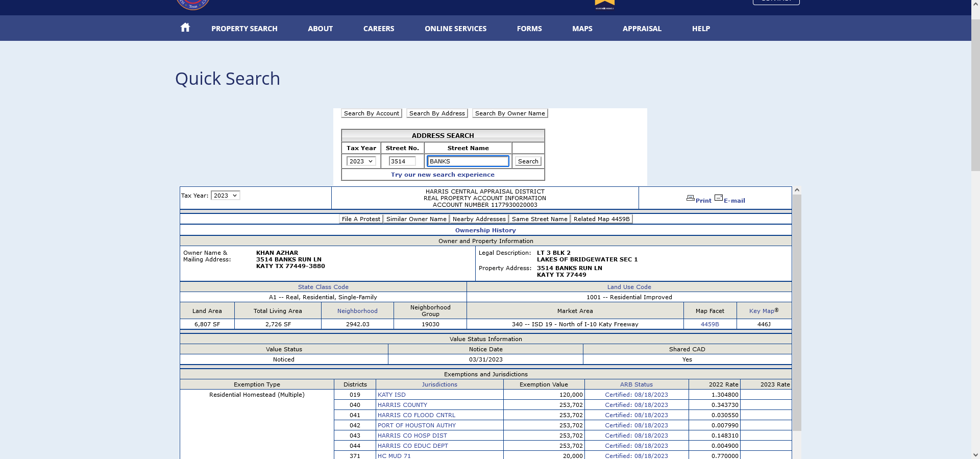Click notice date 03/31/2023
Screen dimensions: 980x459
[485, 359]
